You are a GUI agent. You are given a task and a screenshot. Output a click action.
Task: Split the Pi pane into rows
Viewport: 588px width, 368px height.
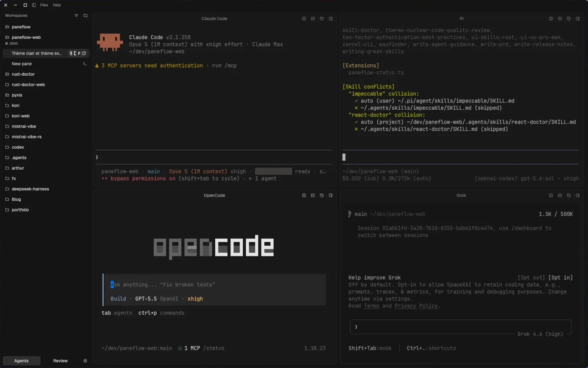(560, 19)
